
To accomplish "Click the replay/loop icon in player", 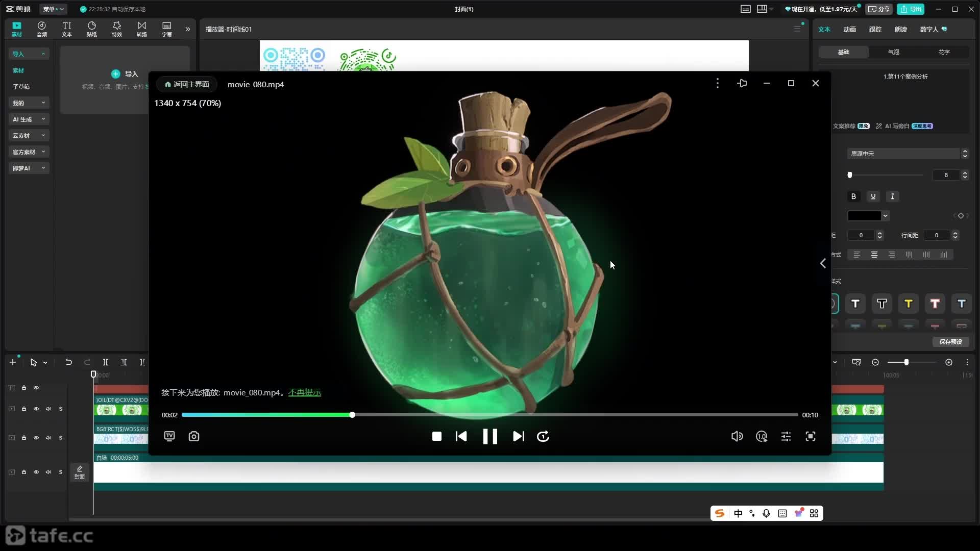I will click(x=543, y=436).
